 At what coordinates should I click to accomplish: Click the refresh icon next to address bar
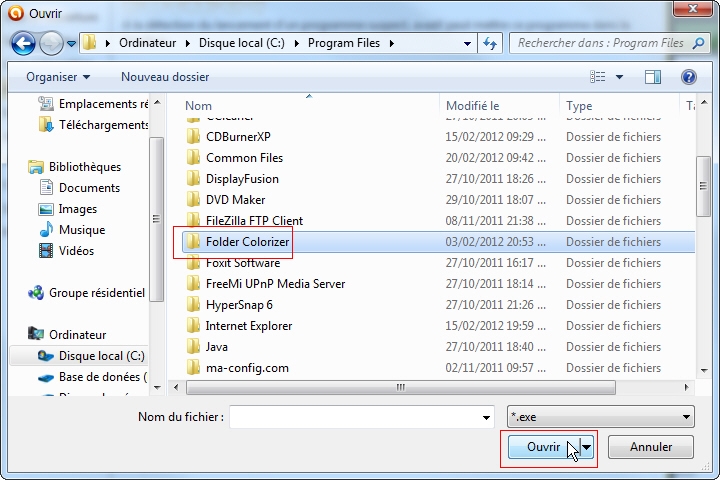[490, 44]
